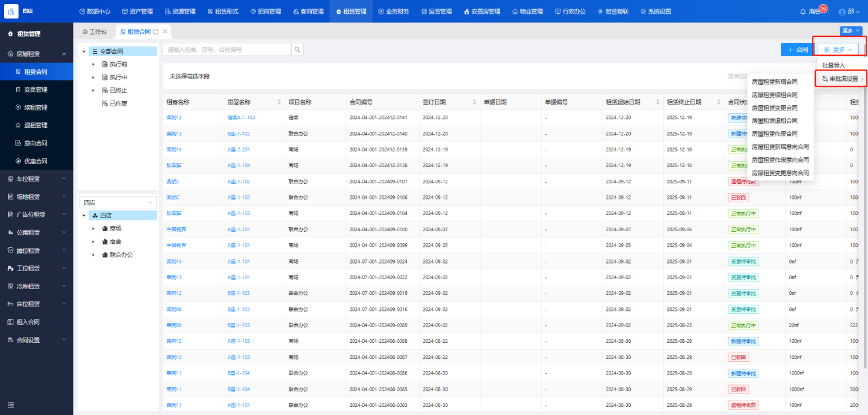Open tenant link 加菲猫 in A座-1-104 row

point(174,165)
